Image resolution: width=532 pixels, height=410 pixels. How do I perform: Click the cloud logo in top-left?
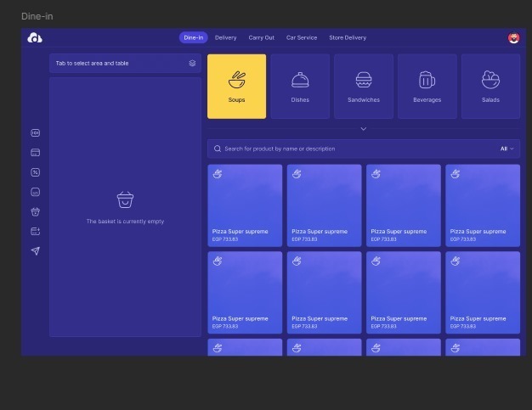tap(35, 37)
